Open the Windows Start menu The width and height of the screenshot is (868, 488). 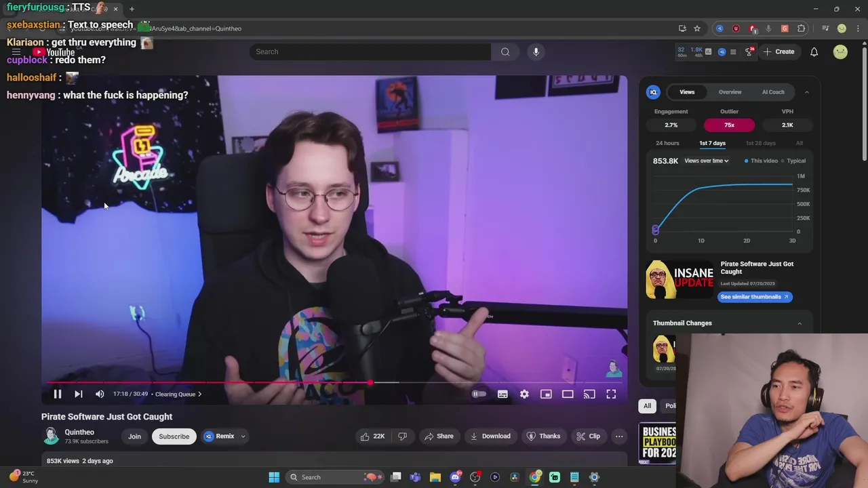point(274,477)
